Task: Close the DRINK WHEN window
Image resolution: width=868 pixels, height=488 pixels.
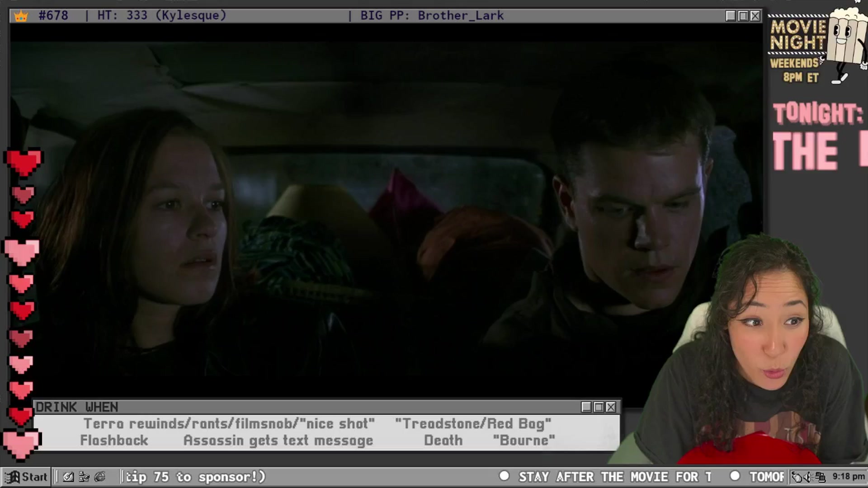Action: (611, 407)
